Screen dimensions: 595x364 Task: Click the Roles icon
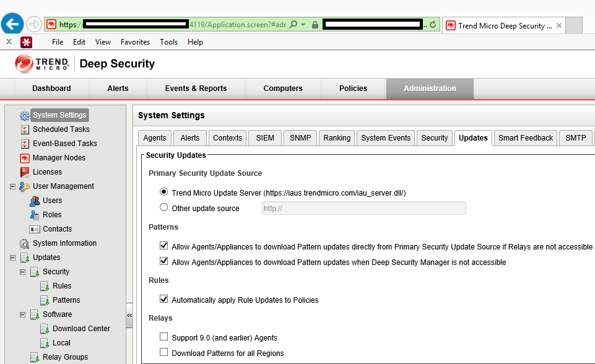point(35,215)
